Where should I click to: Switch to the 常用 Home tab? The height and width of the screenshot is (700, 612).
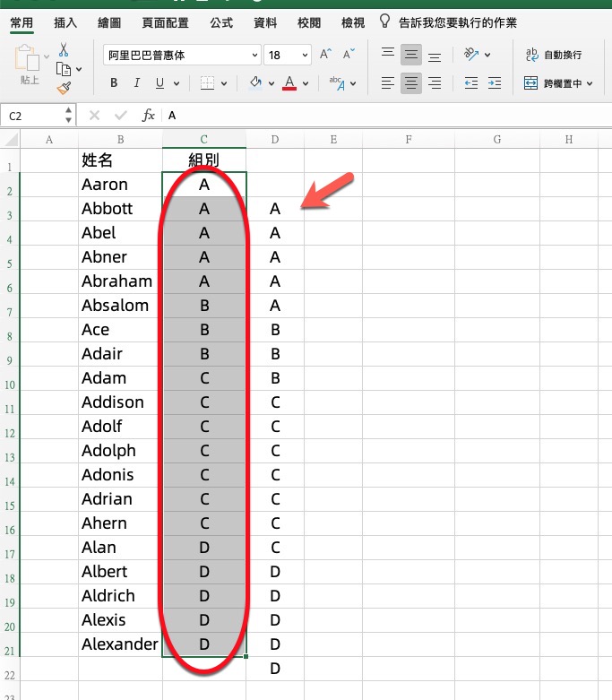click(x=22, y=22)
